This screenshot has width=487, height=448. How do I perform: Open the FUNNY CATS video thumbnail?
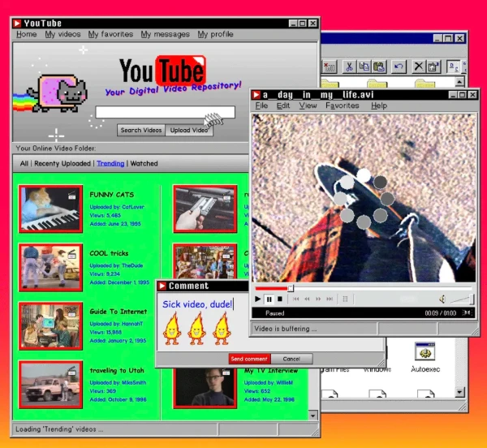coord(50,209)
